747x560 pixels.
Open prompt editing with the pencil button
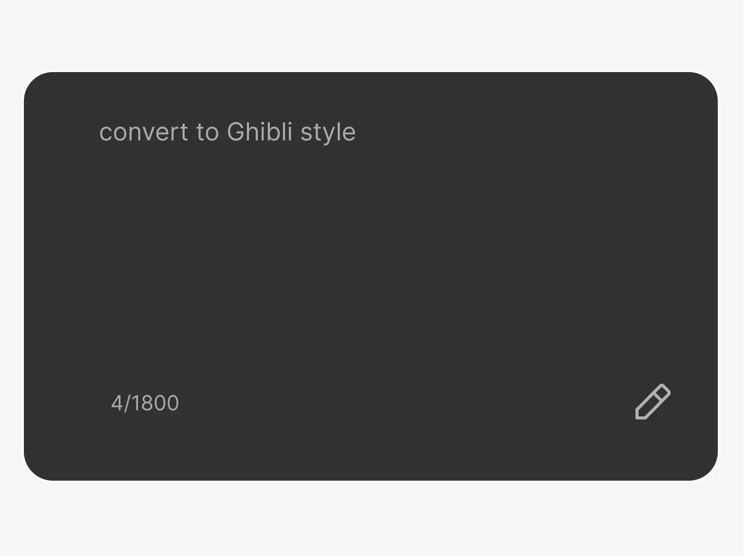[653, 402]
